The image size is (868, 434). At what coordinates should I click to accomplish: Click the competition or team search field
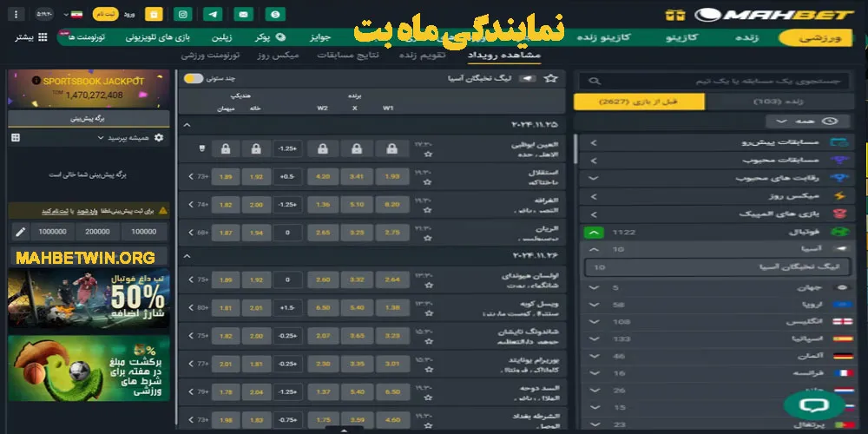click(720, 81)
